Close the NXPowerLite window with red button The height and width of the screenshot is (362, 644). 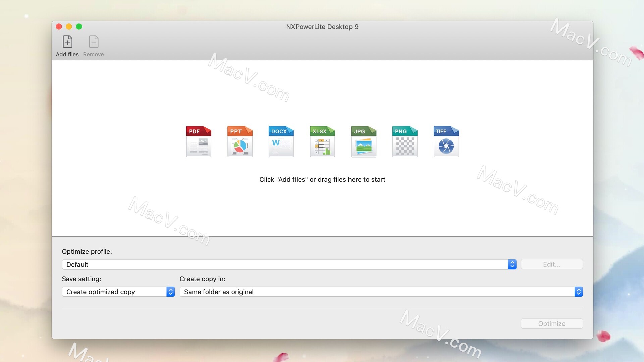59,27
